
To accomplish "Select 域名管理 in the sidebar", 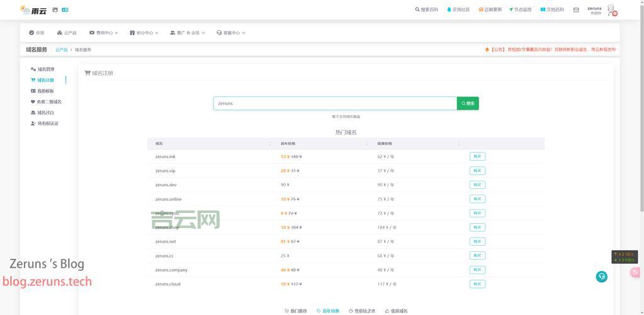I will [45, 69].
